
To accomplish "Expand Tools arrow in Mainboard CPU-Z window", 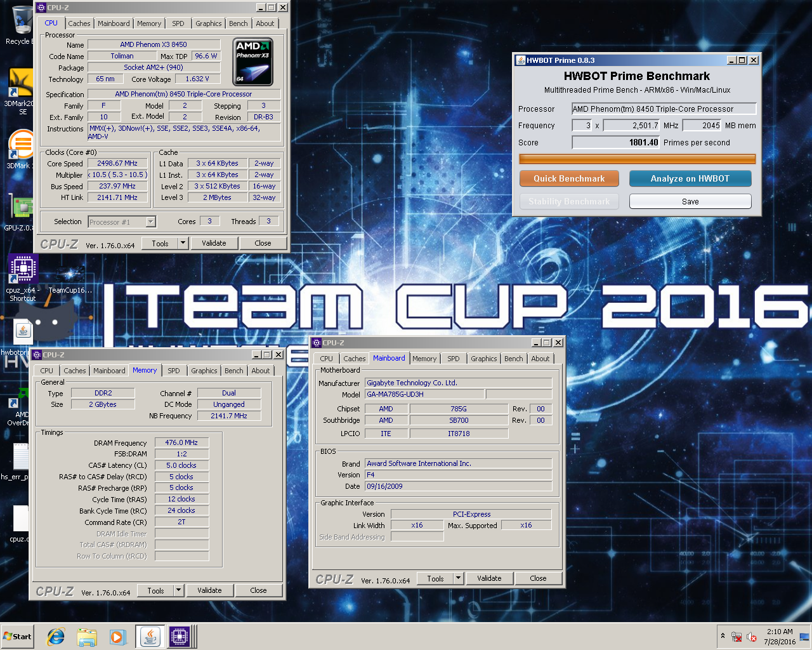I will [x=459, y=578].
